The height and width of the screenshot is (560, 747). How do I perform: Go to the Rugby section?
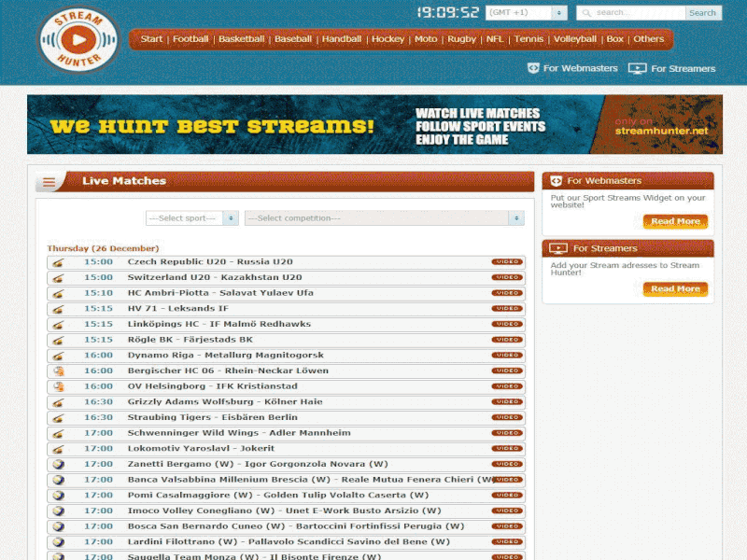461,39
